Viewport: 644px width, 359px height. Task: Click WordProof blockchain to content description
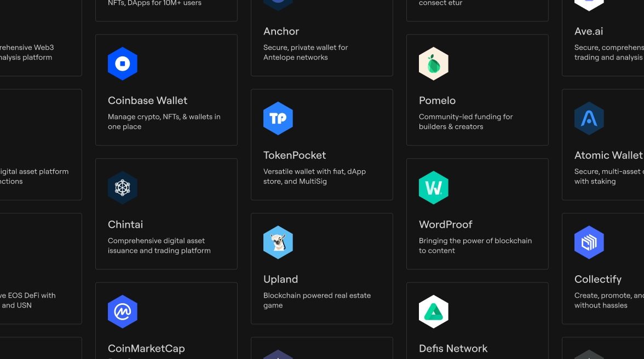point(475,246)
